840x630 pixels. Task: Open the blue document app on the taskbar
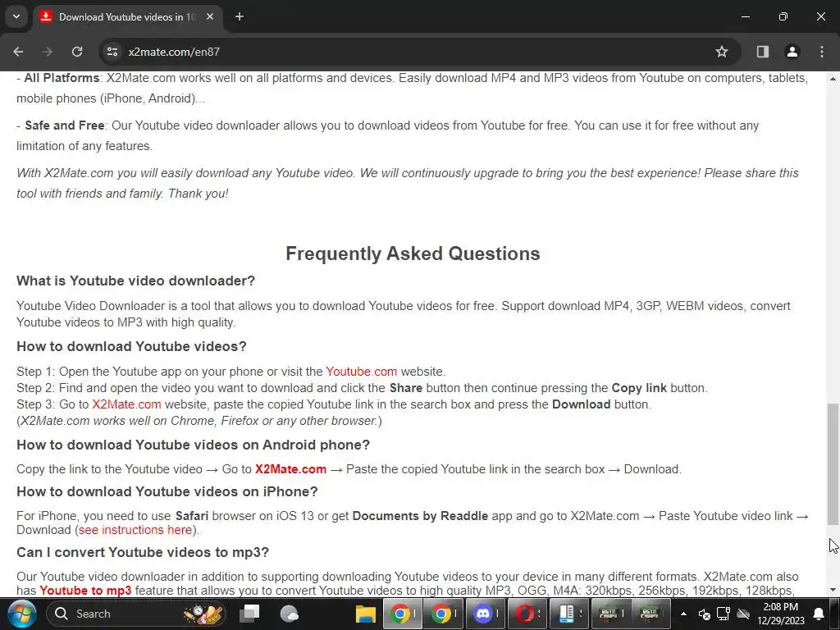coord(569,614)
